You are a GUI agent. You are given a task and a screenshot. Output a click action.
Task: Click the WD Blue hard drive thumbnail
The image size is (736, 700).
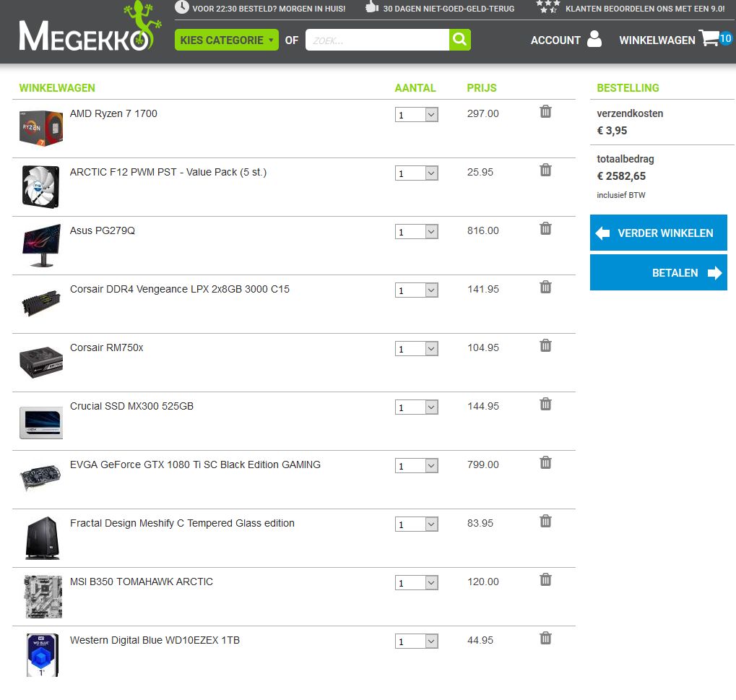[x=42, y=655]
